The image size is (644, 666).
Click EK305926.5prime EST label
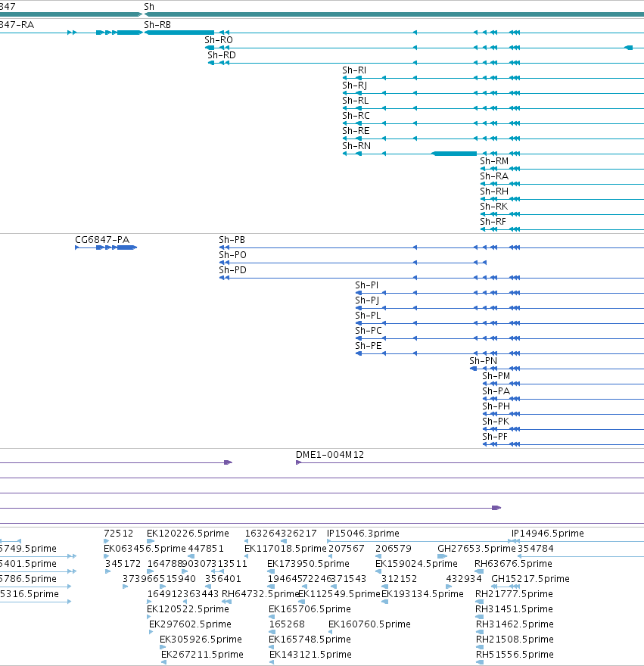201,640
